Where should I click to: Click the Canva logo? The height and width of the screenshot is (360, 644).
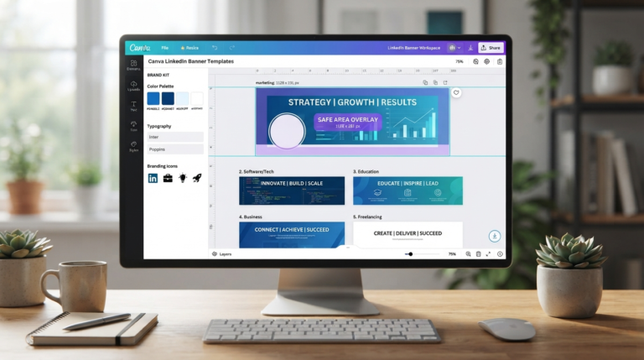(x=140, y=48)
